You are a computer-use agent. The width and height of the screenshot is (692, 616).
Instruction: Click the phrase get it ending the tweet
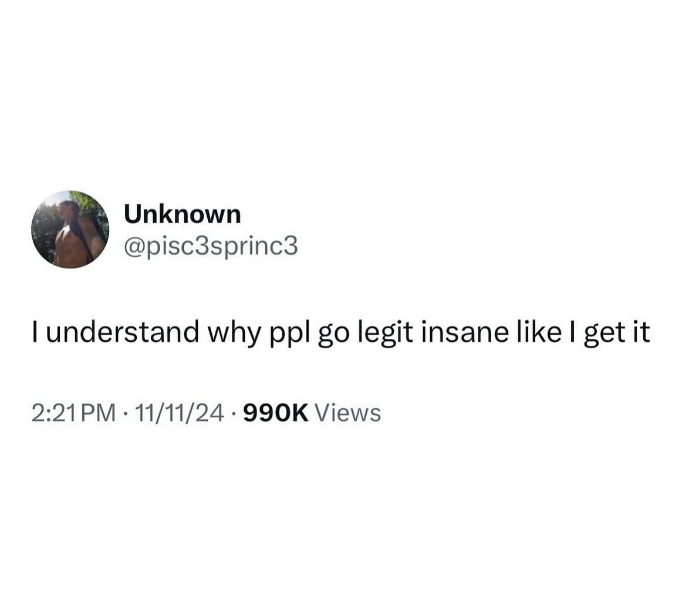pos(617,333)
